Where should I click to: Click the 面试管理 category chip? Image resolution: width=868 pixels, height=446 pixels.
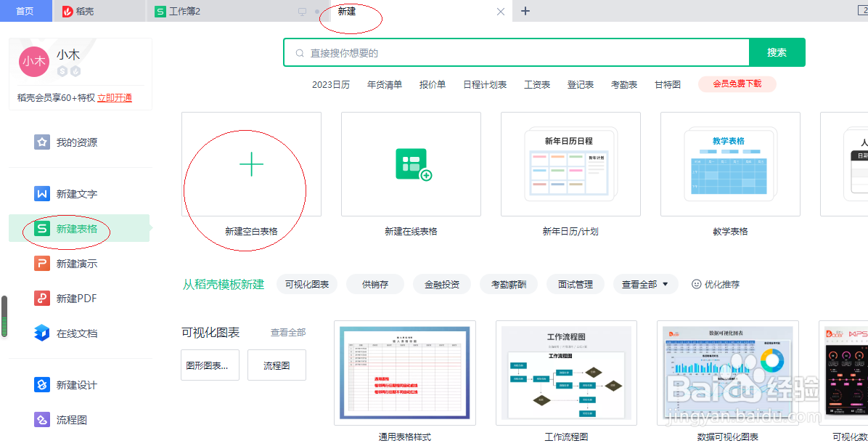(x=576, y=284)
